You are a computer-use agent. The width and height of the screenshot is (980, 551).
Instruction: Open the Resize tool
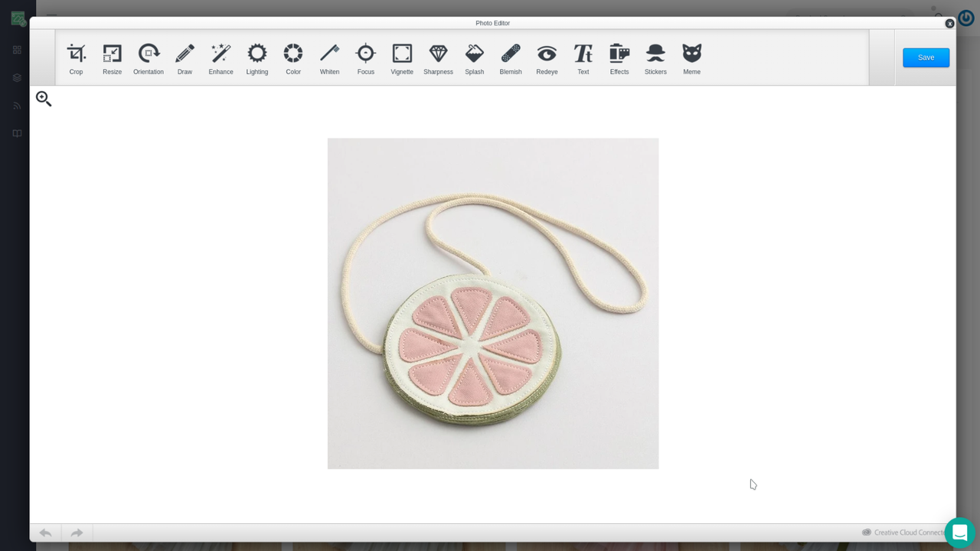tap(112, 59)
